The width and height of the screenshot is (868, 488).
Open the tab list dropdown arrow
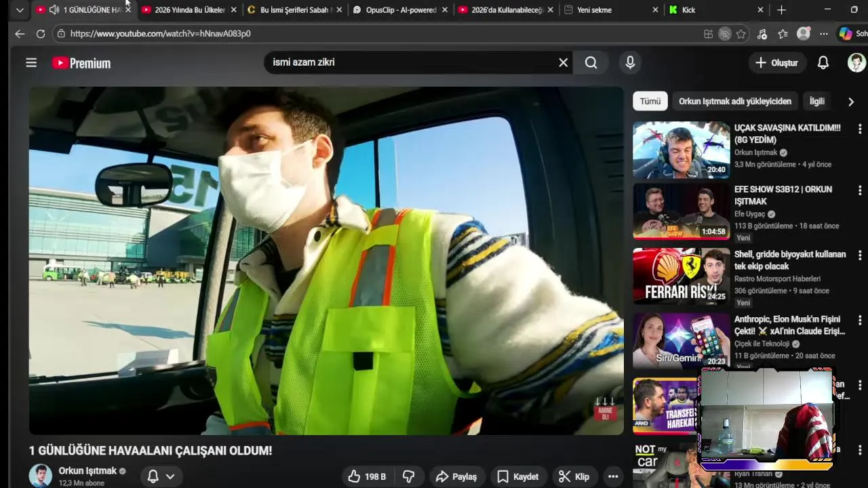click(x=20, y=10)
